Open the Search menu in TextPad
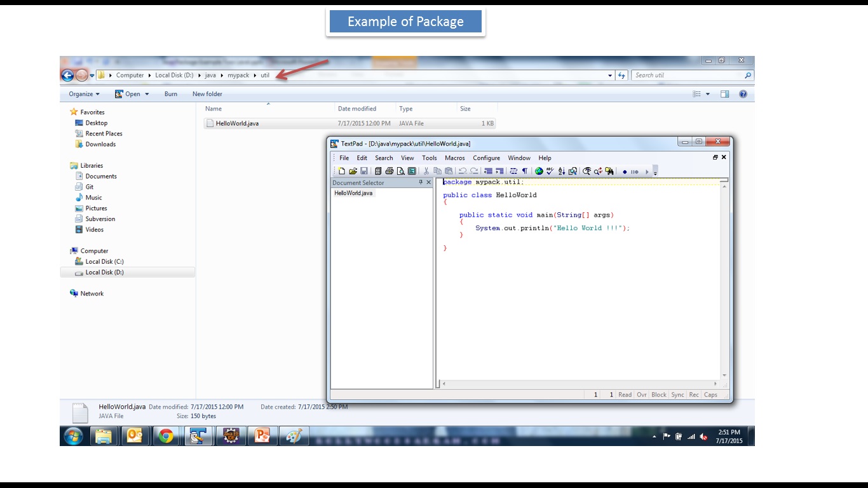This screenshot has width=868, height=488. point(384,158)
